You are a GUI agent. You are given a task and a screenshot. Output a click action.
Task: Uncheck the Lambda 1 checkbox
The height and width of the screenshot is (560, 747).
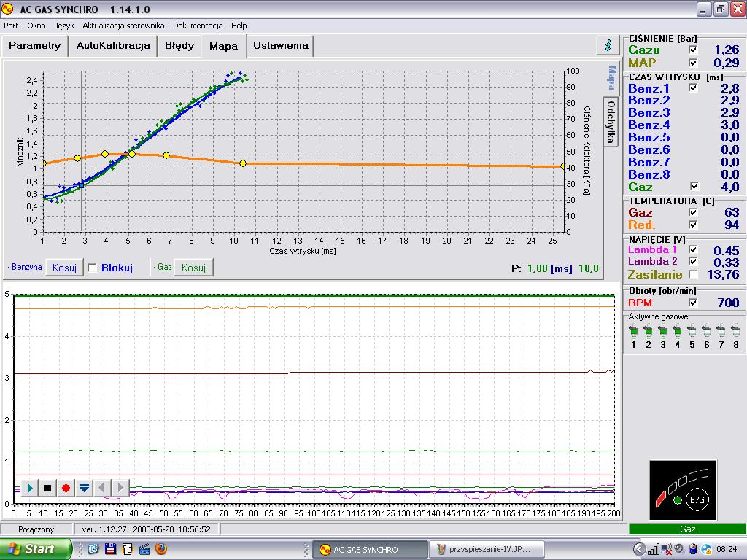tap(693, 250)
